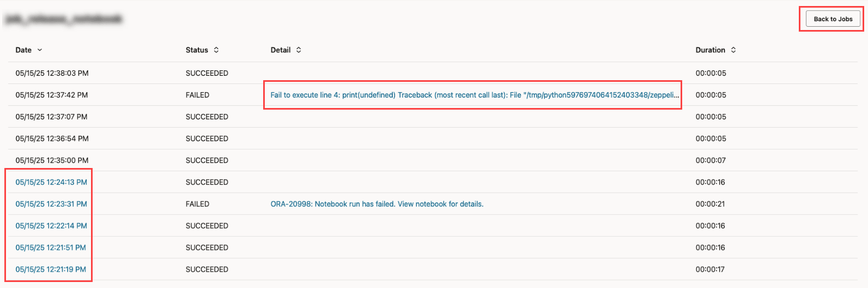Go back with the Back to Jobs button
This screenshot has height=288, width=868.
[833, 19]
